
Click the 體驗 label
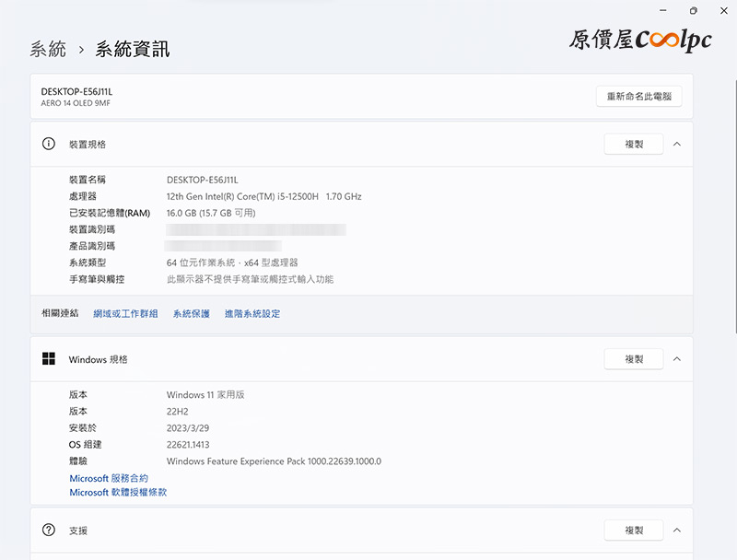78,461
